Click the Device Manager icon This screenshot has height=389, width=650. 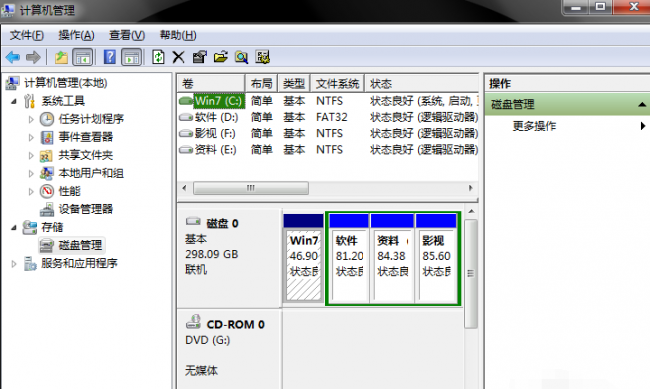(x=47, y=209)
